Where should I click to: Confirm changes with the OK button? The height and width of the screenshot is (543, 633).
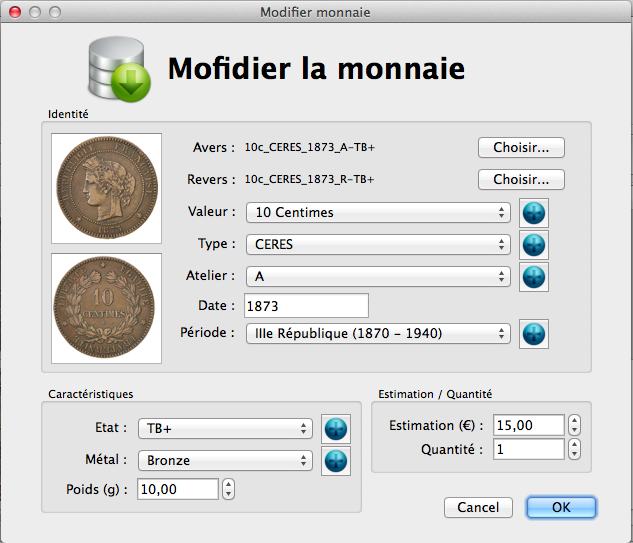tap(561, 508)
